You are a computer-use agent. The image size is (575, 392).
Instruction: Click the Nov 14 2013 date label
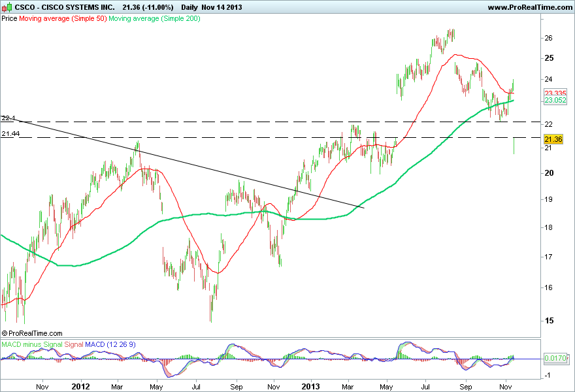coord(222,7)
